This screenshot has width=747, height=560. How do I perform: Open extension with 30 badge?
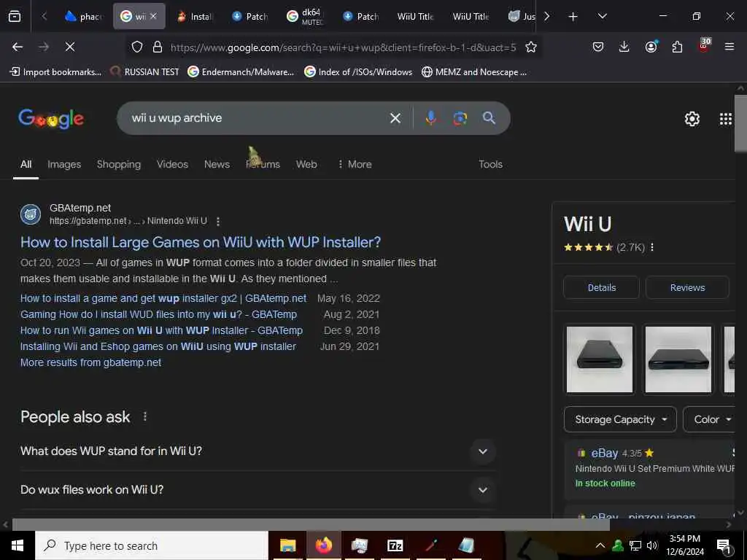(x=704, y=46)
